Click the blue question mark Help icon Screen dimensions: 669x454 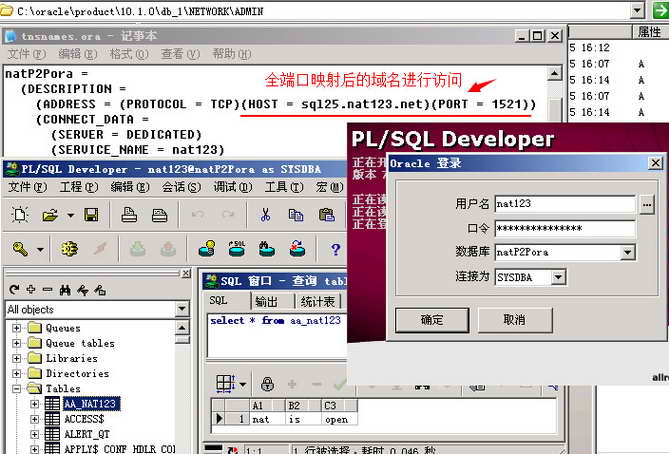(x=335, y=249)
